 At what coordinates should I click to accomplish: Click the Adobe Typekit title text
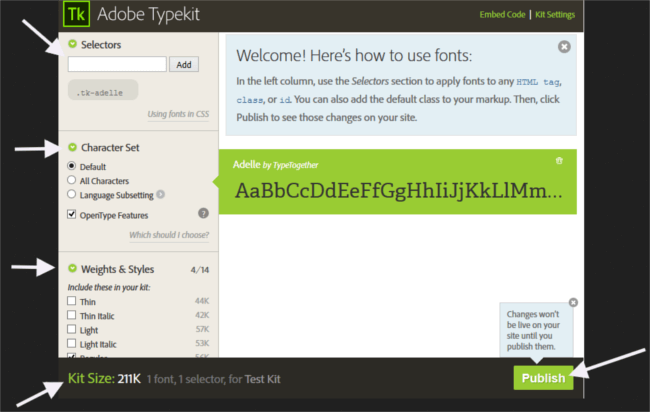(x=148, y=14)
